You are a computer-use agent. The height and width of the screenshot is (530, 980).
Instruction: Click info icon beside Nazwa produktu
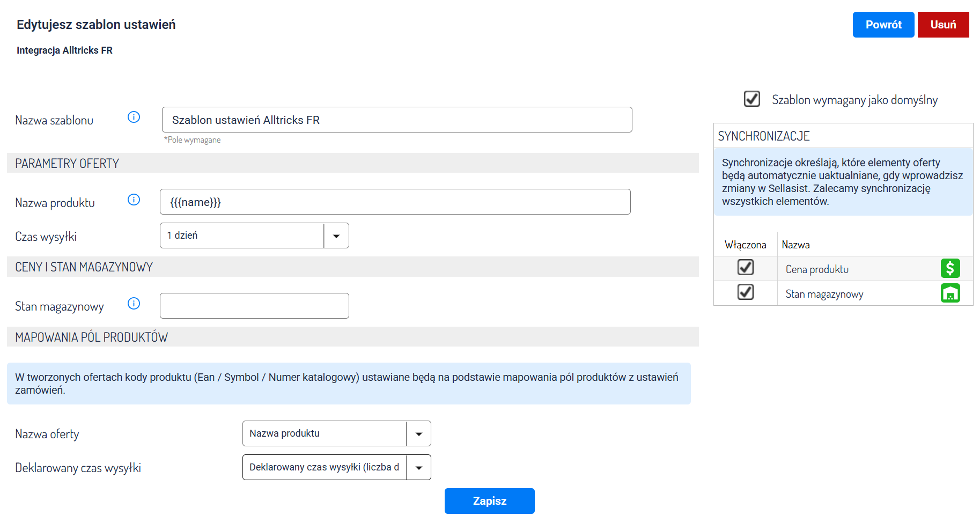pyautogui.click(x=134, y=200)
